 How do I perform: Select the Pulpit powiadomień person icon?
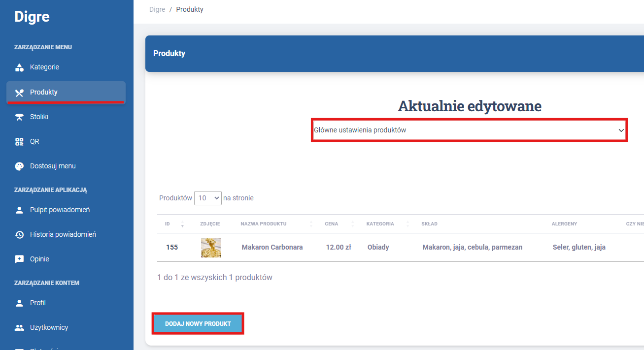(19, 209)
